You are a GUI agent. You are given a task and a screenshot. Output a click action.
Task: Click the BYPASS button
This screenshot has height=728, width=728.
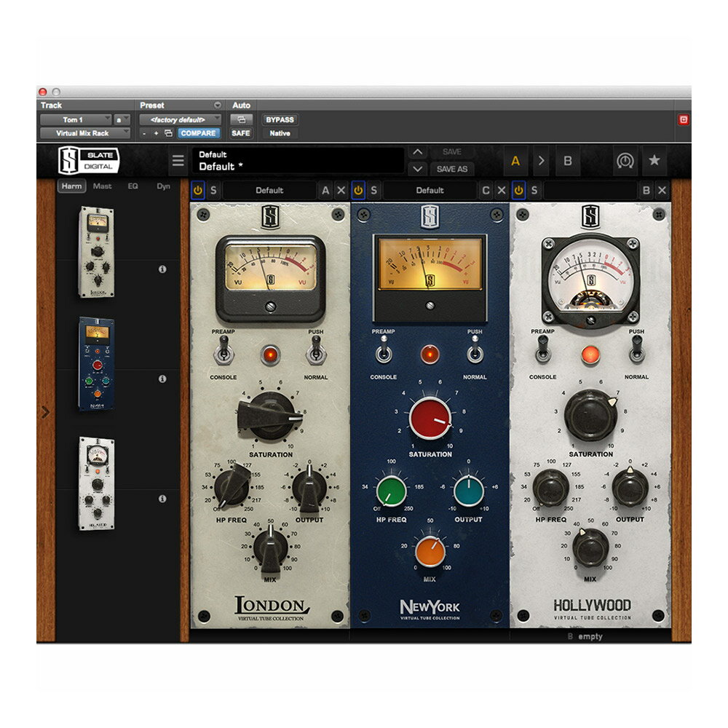[280, 120]
